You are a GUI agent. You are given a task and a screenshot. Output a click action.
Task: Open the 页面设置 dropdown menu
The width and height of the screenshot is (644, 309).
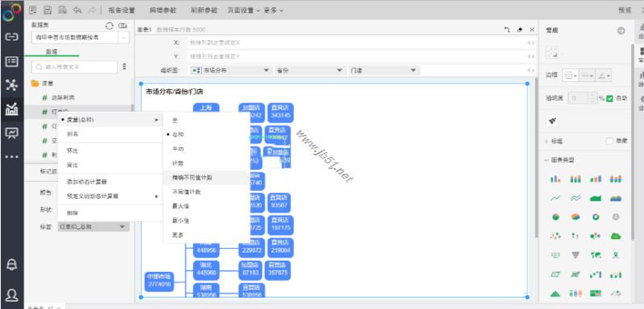click(244, 10)
